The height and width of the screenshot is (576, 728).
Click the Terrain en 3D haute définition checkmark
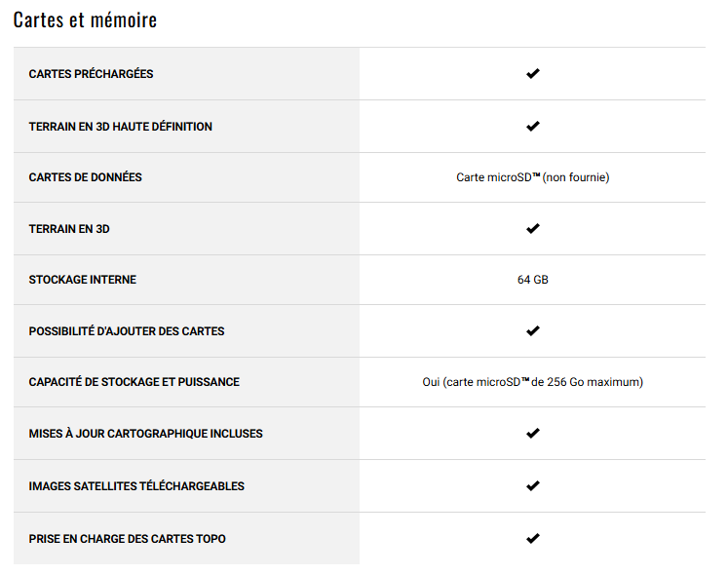tap(532, 126)
